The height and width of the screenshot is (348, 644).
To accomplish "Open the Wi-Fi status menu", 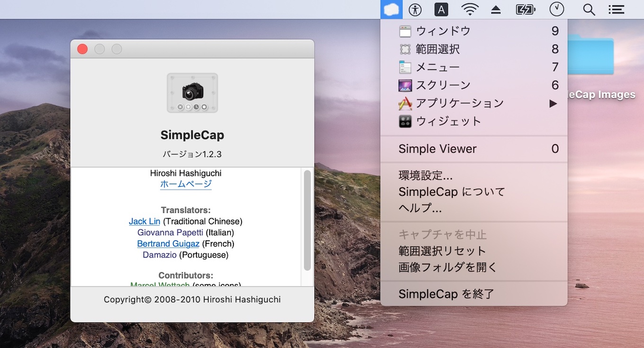I will pos(470,9).
